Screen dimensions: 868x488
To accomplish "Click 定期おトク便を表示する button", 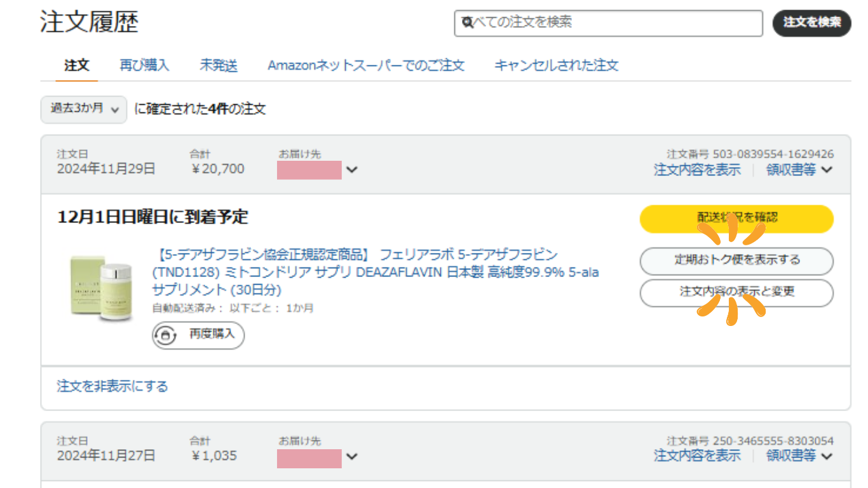I will point(736,261).
